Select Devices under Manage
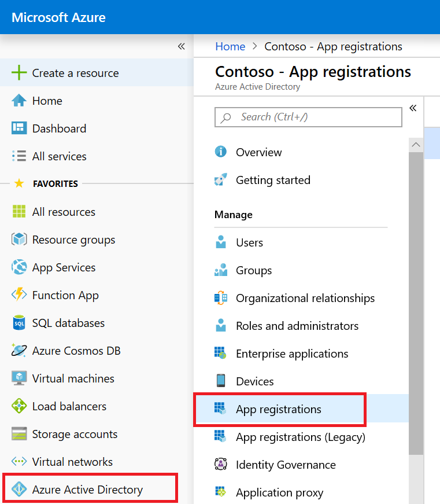This screenshot has width=440, height=504. point(301,381)
